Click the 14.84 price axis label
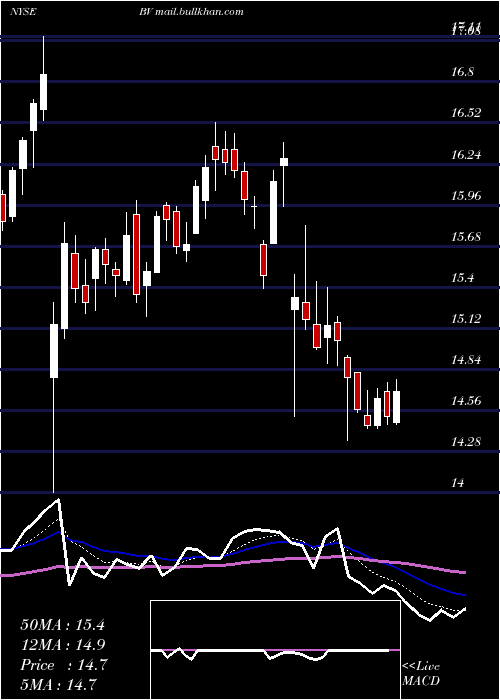 click(466, 360)
